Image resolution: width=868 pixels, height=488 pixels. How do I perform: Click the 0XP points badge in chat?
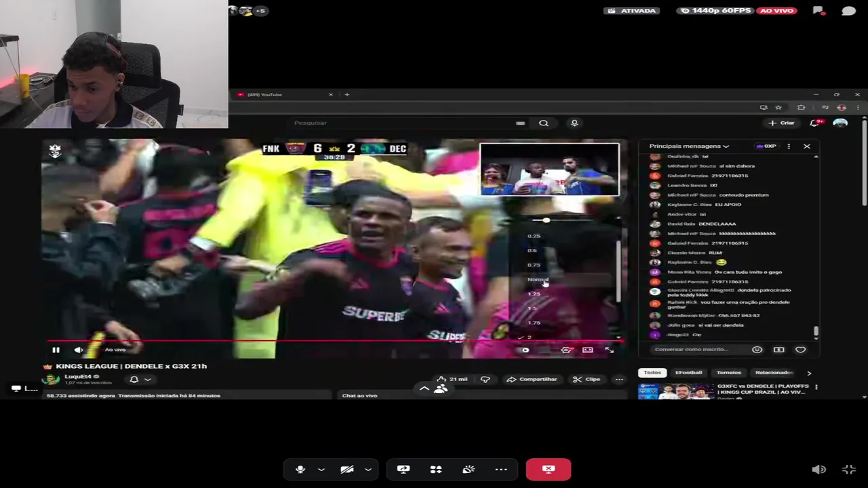click(x=766, y=146)
